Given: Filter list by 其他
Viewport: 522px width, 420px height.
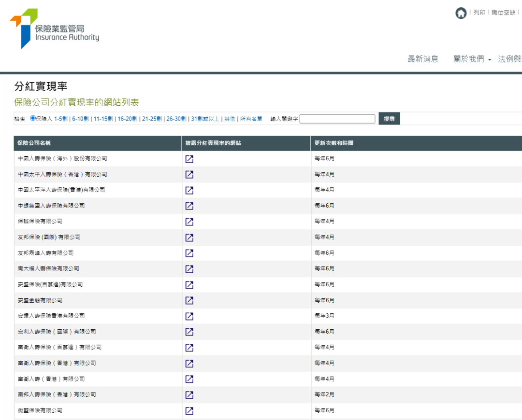Looking at the screenshot, I should coord(230,119).
